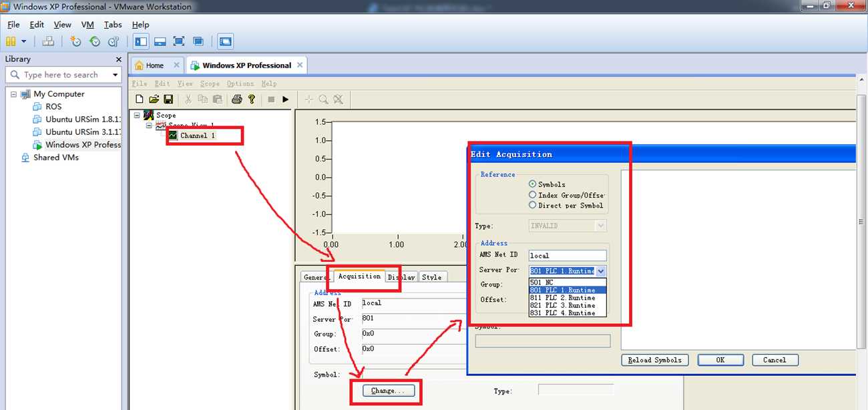
Task: Collapse the Scope root tree node
Action: coord(138,115)
